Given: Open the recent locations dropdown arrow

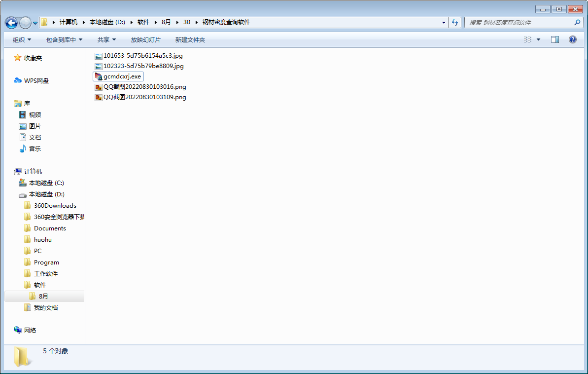Looking at the screenshot, I should pos(35,23).
